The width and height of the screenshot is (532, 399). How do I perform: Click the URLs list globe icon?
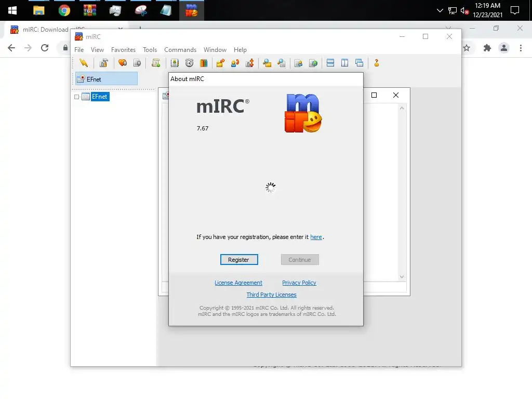pyautogui.click(x=313, y=63)
